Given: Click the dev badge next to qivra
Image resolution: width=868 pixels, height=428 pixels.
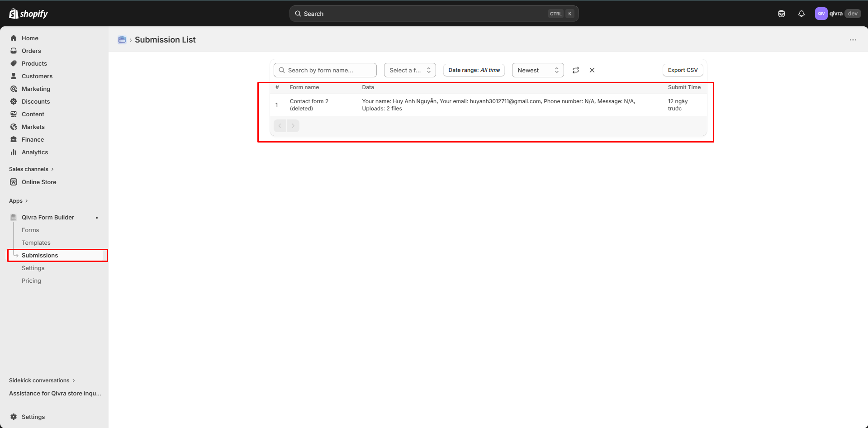Looking at the screenshot, I should click(853, 14).
